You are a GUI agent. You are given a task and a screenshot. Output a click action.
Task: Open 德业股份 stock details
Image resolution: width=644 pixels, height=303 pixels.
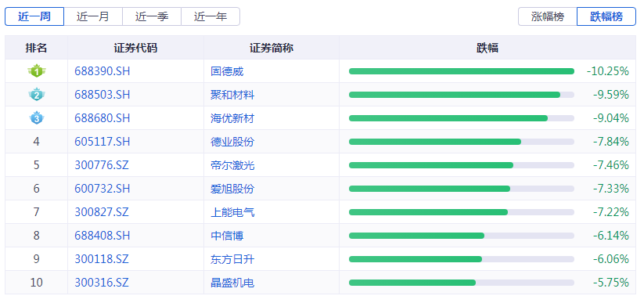pyautogui.click(x=232, y=142)
